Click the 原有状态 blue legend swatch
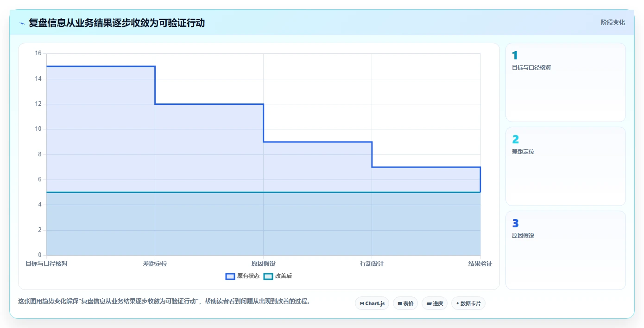Image resolution: width=644 pixels, height=328 pixels. coord(230,276)
